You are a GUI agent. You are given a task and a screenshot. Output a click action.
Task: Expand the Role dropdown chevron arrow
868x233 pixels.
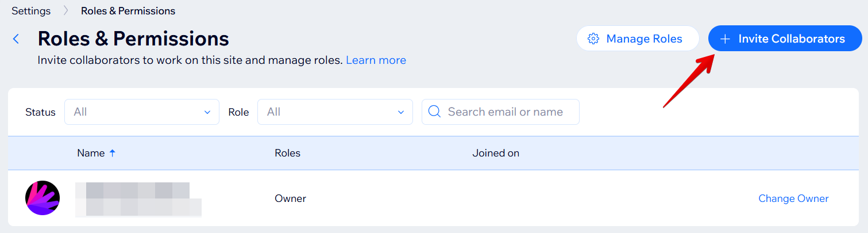point(401,112)
